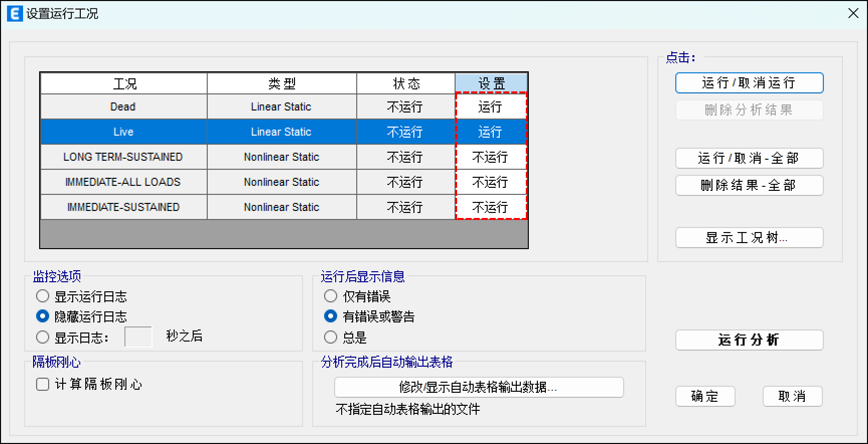Cancel dialog with 取消 button
The width and height of the screenshot is (868, 444).
coord(792,396)
